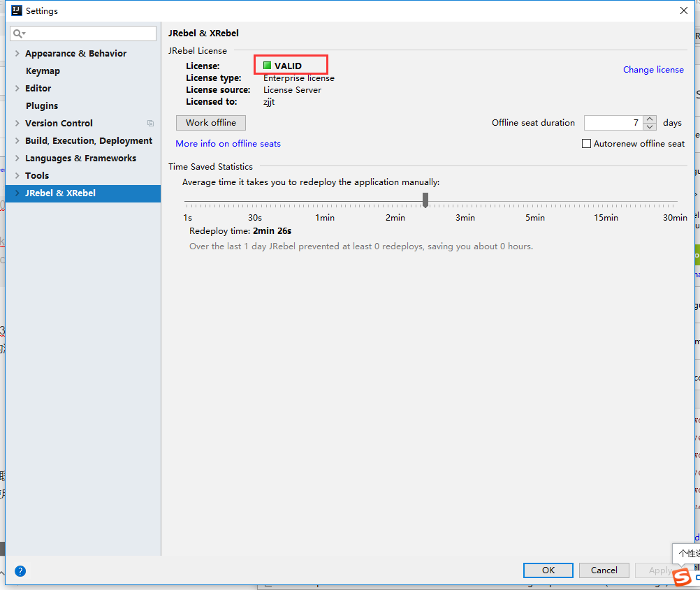Screen dimensions: 700x590
Task: Click the 'Redeploy time: 2min 26s' text
Action: pyautogui.click(x=240, y=231)
